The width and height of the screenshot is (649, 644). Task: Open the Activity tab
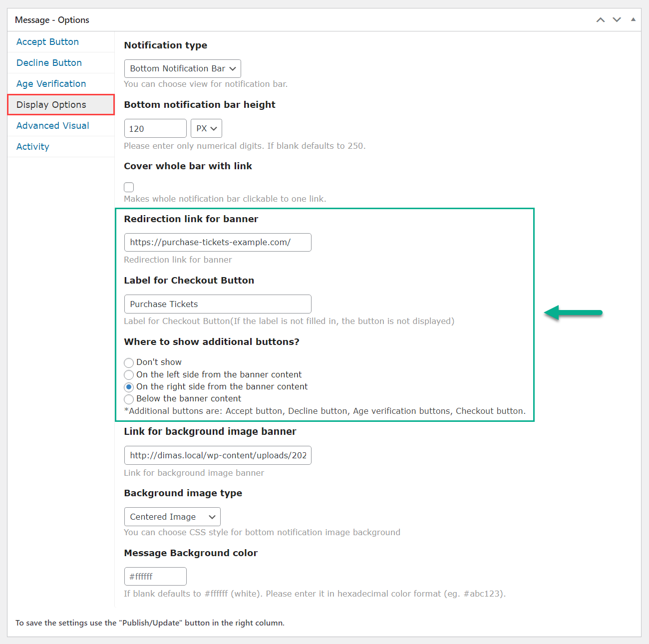click(32, 147)
